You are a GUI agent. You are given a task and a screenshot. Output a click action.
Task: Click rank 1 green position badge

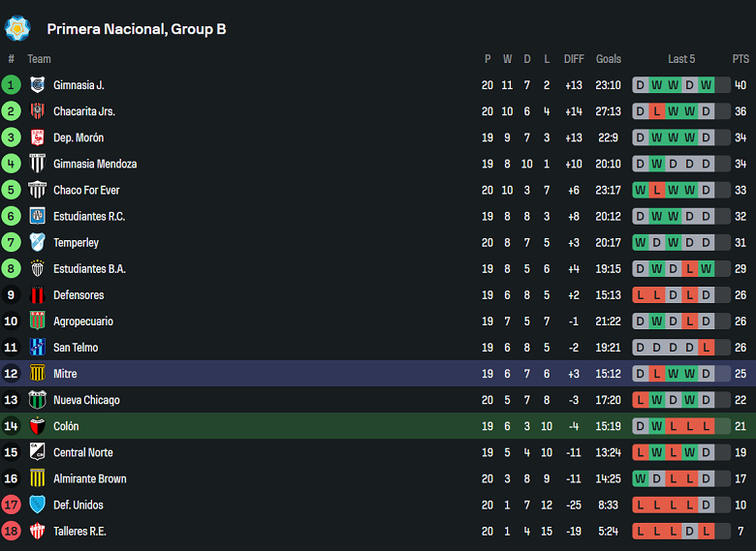[12, 85]
